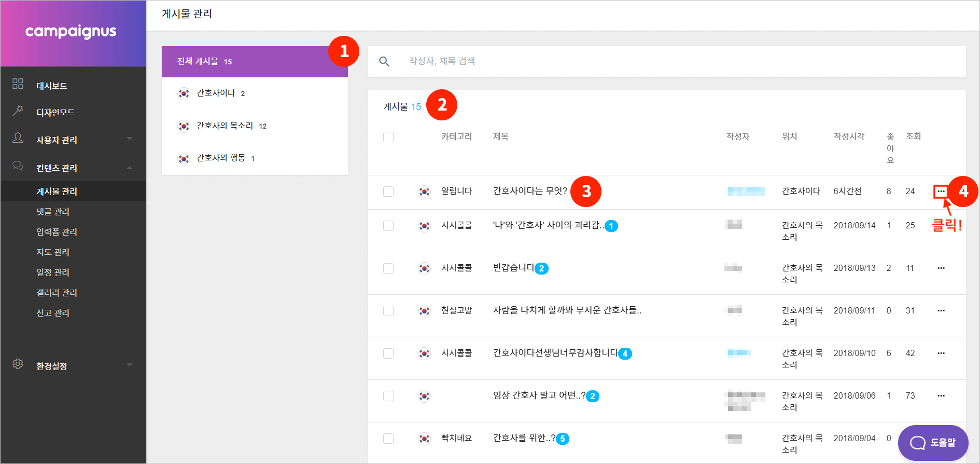Collapse the 컨텐츠 관리 menu arrow
The height and width of the screenshot is (464, 980).
point(130,168)
